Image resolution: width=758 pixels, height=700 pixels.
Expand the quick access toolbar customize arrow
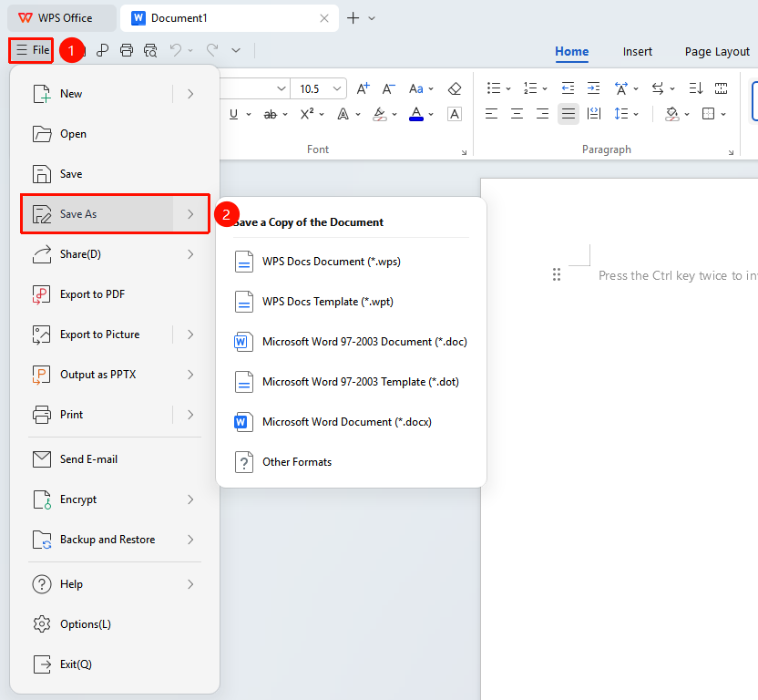point(236,50)
